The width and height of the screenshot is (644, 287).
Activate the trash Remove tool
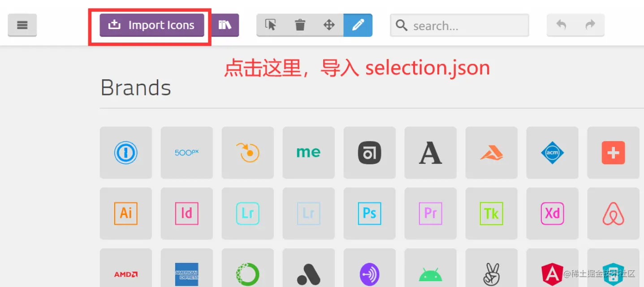[300, 25]
